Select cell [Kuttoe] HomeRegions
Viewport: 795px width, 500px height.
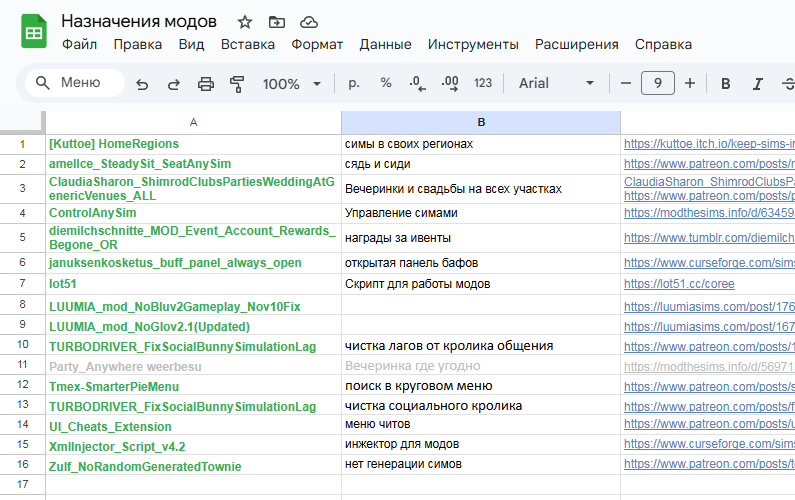point(193,144)
